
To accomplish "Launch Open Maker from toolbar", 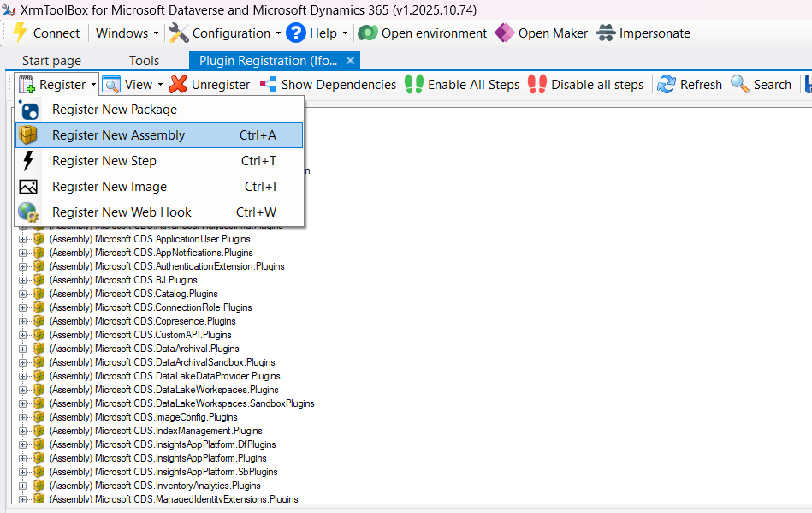I will [x=542, y=33].
